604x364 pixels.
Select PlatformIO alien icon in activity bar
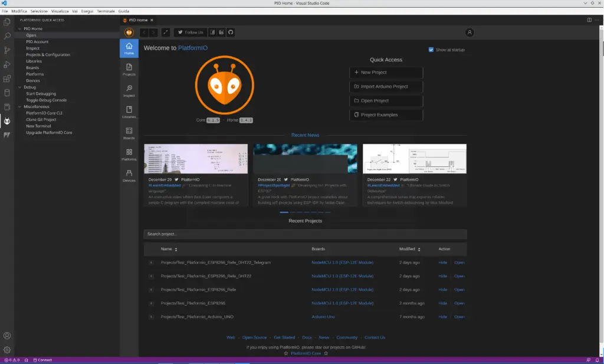tap(7, 121)
